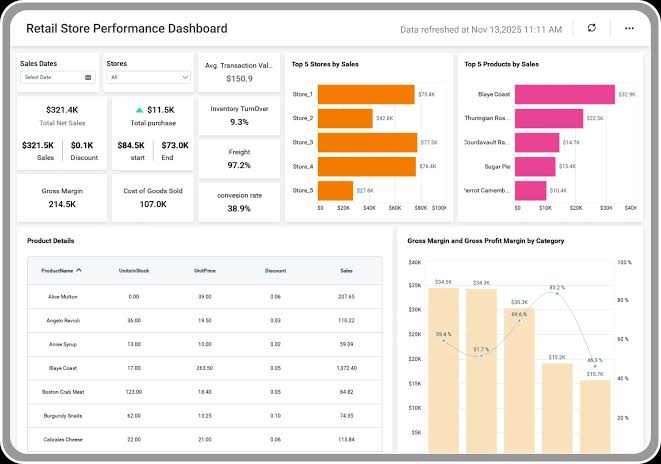
Task: Select the Thuringian Ros.. pink bar
Action: tap(549, 118)
